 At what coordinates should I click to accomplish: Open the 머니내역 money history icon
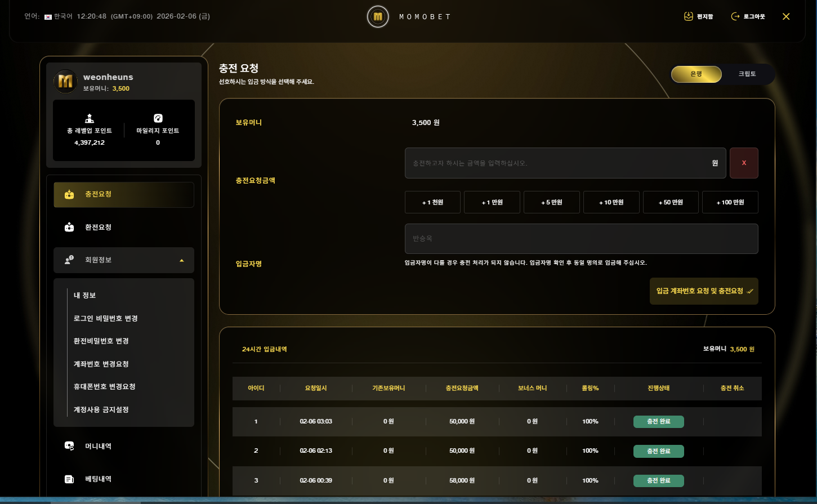(69, 446)
